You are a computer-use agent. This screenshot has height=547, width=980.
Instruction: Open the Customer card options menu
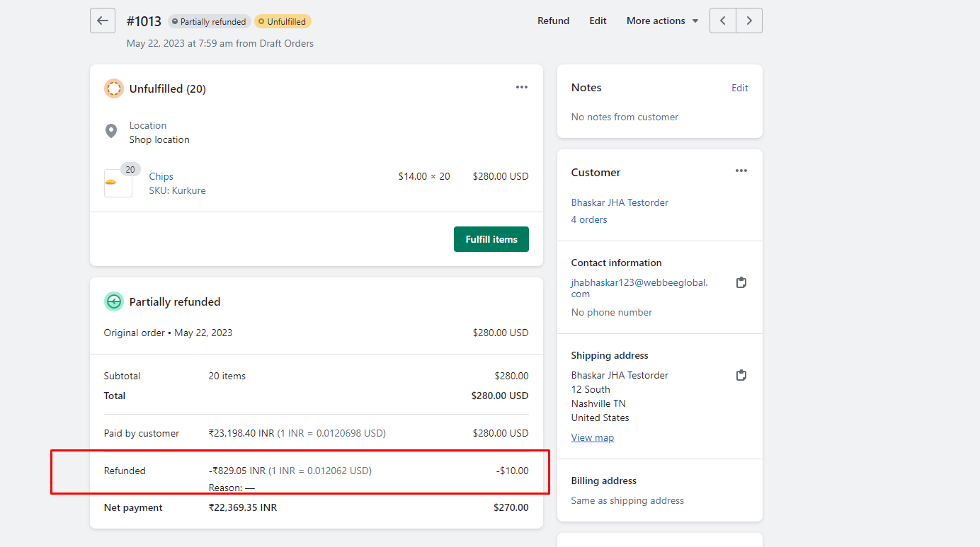pos(741,171)
